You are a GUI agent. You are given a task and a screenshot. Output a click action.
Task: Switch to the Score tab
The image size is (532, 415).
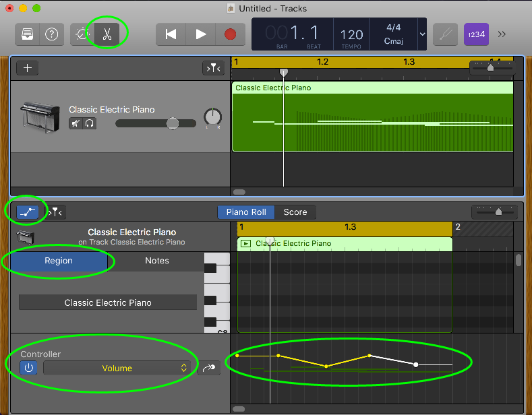coord(295,212)
